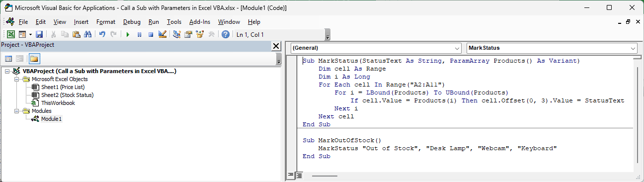Collapse the Modules folder node
Screen dimensions: 644x182
point(17,111)
